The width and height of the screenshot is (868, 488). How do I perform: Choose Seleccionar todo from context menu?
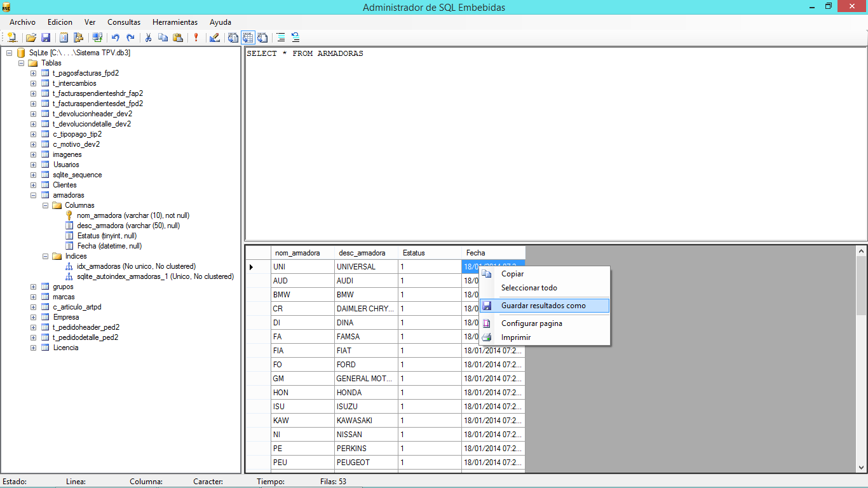pyautogui.click(x=545, y=288)
